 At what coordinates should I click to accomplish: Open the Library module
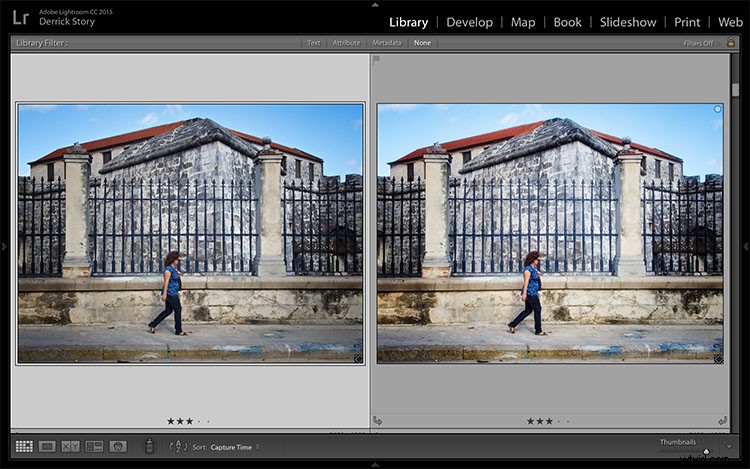pyautogui.click(x=408, y=22)
